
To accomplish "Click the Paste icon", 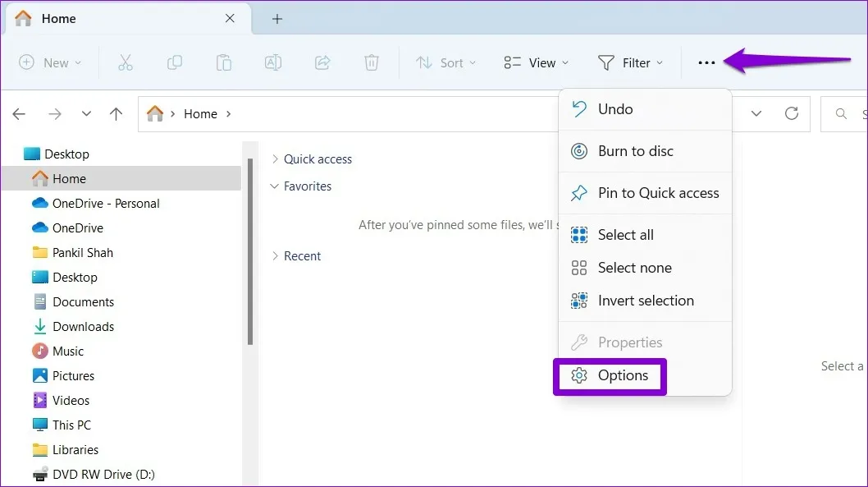I will pyautogui.click(x=223, y=62).
